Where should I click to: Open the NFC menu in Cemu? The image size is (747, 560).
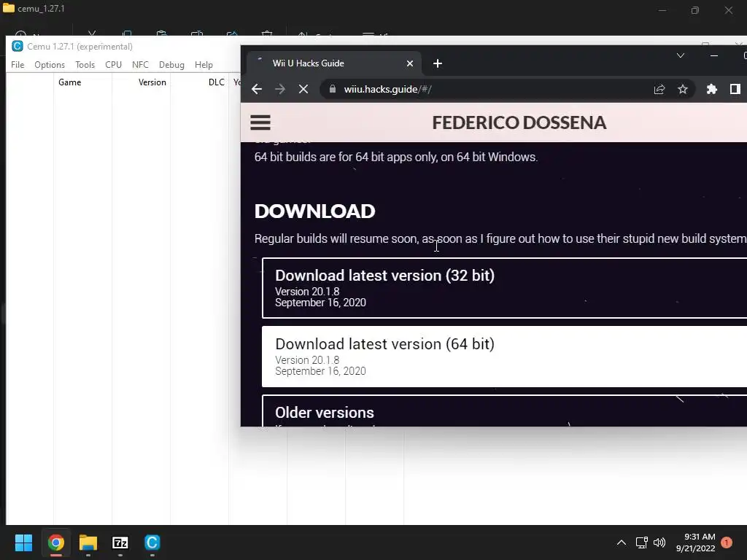click(140, 65)
